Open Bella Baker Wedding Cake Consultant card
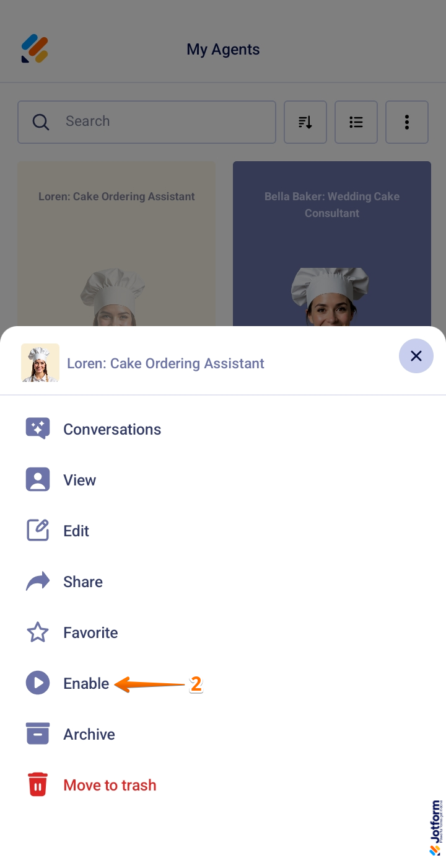Screen dimensions: 446x868 coord(332,244)
